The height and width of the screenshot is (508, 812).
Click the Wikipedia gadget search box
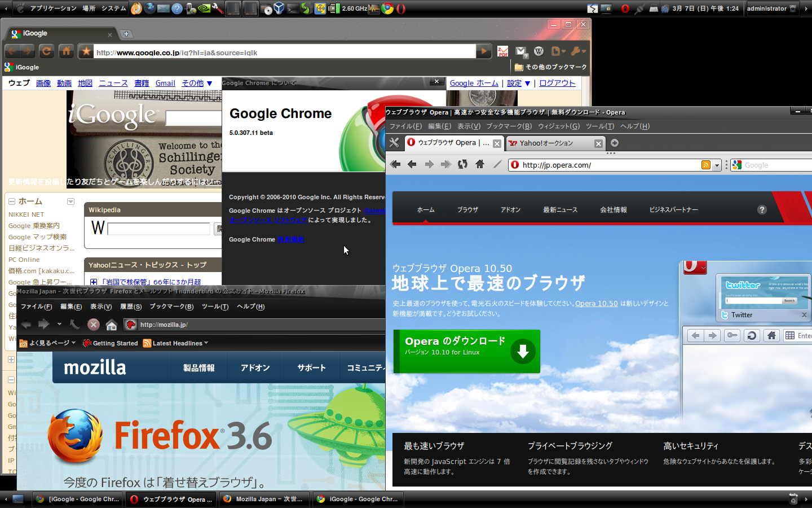[158, 229]
